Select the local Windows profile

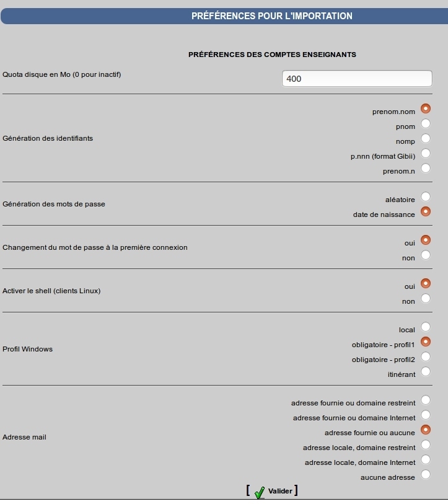[x=426, y=327]
